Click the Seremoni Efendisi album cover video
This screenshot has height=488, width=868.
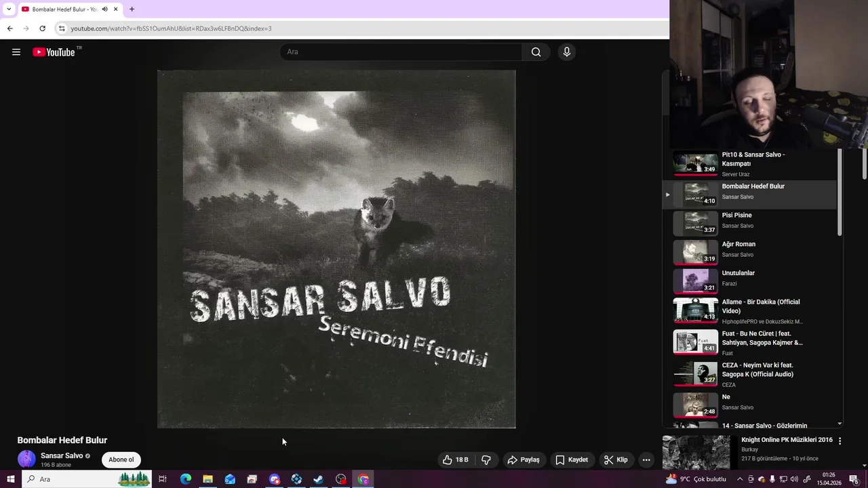tap(336, 249)
